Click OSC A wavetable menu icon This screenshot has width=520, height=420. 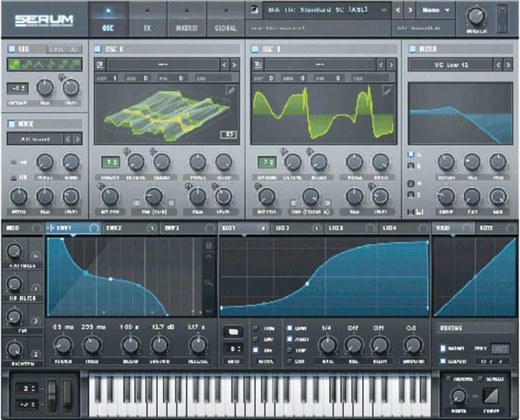[x=100, y=64]
